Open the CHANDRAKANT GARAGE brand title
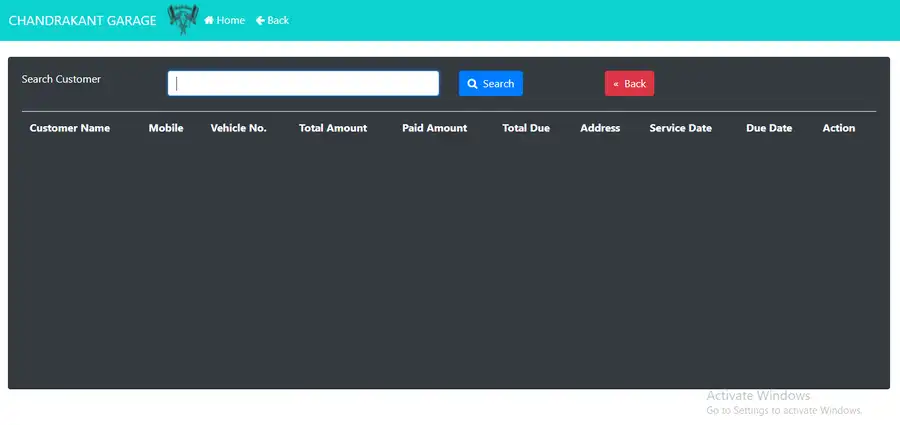Image resolution: width=900 pixels, height=425 pixels. tap(82, 20)
